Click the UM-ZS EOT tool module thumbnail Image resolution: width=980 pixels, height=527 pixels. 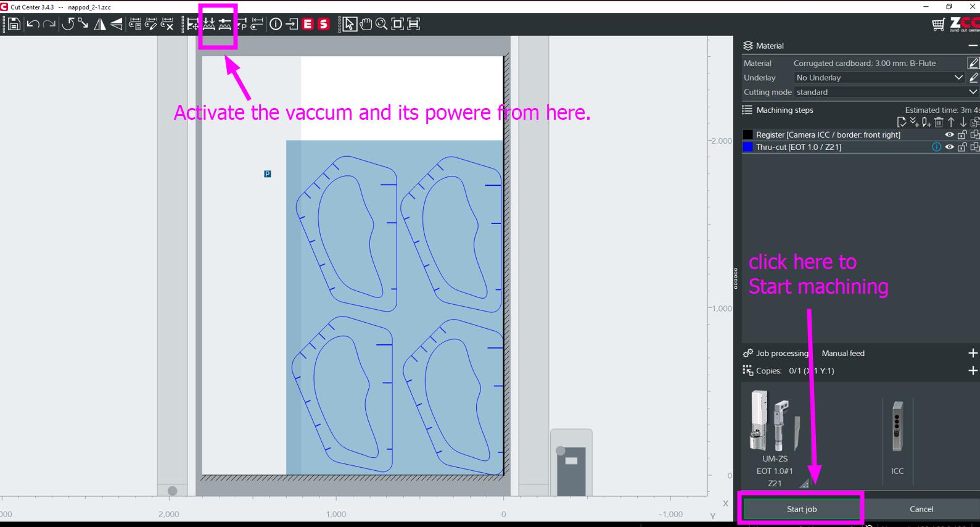pos(775,421)
